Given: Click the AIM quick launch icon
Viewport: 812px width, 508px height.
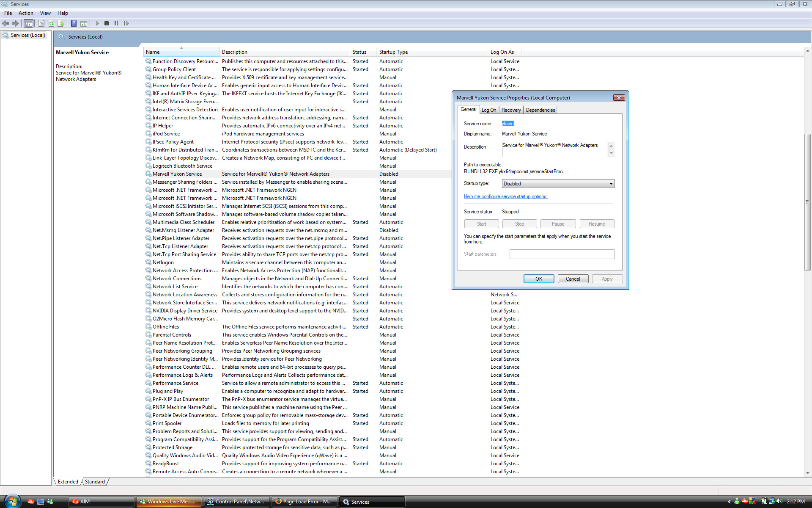Looking at the screenshot, I should (31, 502).
